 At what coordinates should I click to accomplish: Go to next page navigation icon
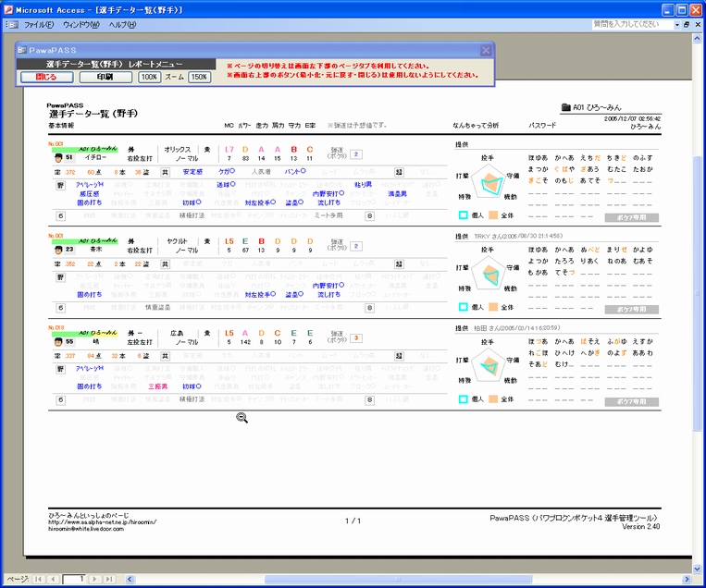pos(94,579)
